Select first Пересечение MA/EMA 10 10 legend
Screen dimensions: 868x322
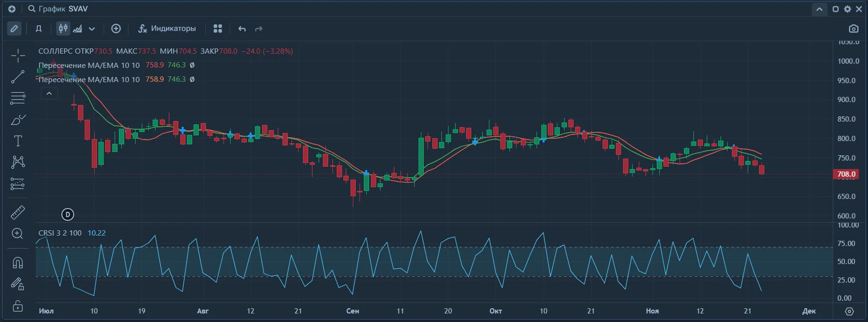tap(89, 65)
